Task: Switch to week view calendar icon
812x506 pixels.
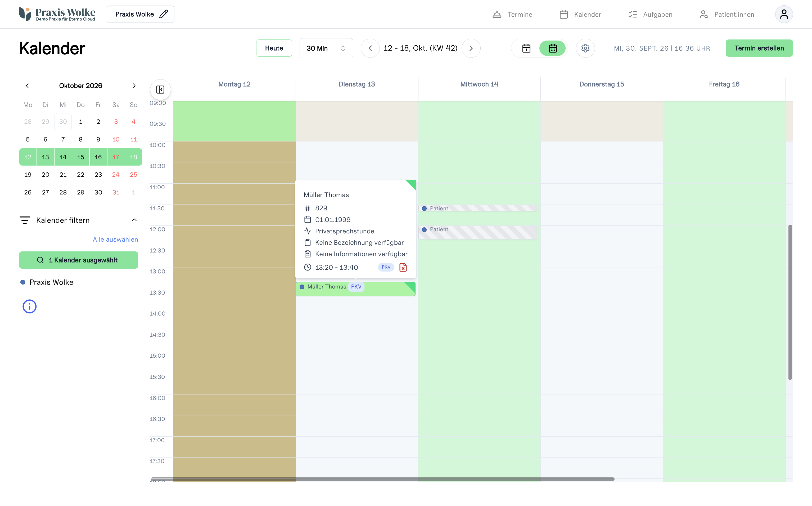Action: 553,48
